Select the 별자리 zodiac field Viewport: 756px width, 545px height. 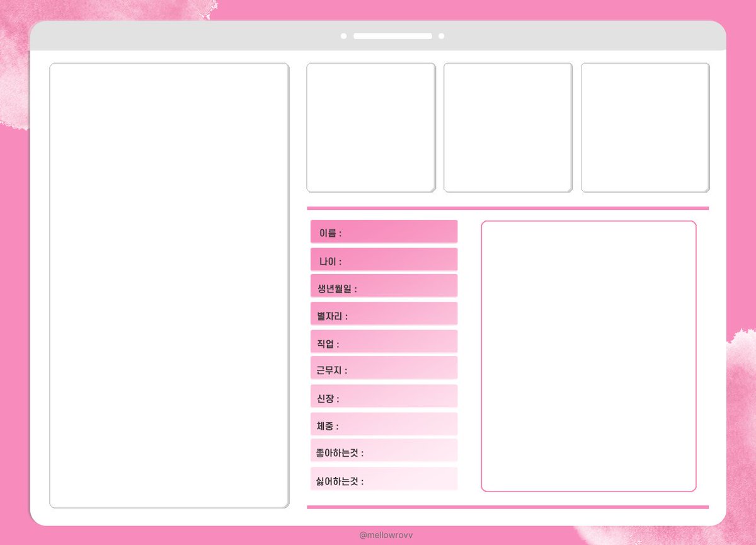click(384, 314)
